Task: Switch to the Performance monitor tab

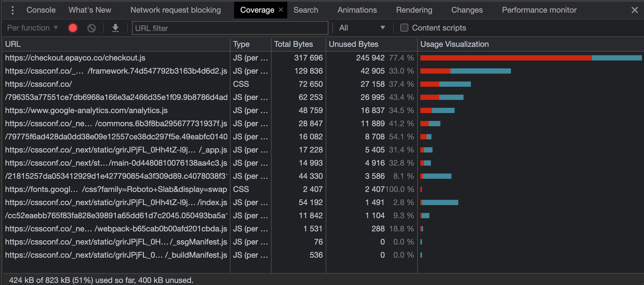Action: pyautogui.click(x=539, y=10)
